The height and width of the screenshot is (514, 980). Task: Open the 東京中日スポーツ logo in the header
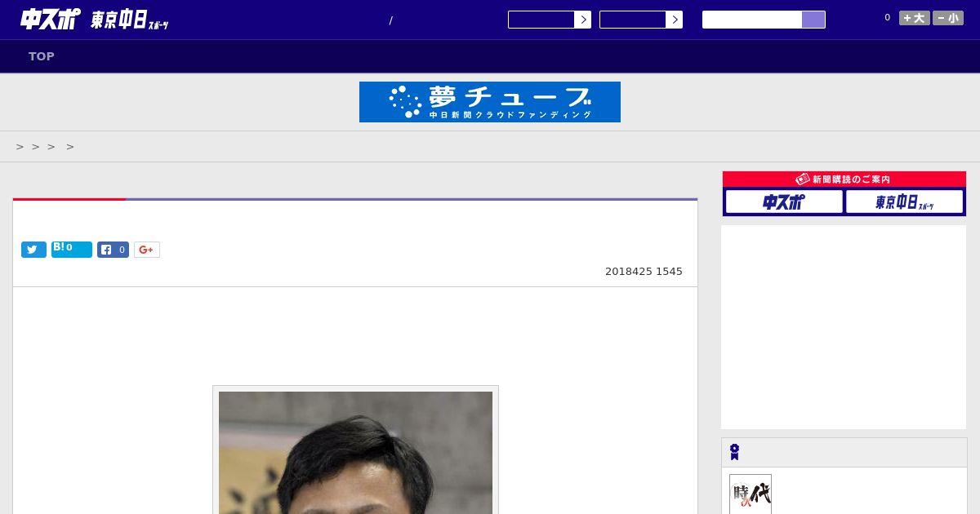point(130,20)
